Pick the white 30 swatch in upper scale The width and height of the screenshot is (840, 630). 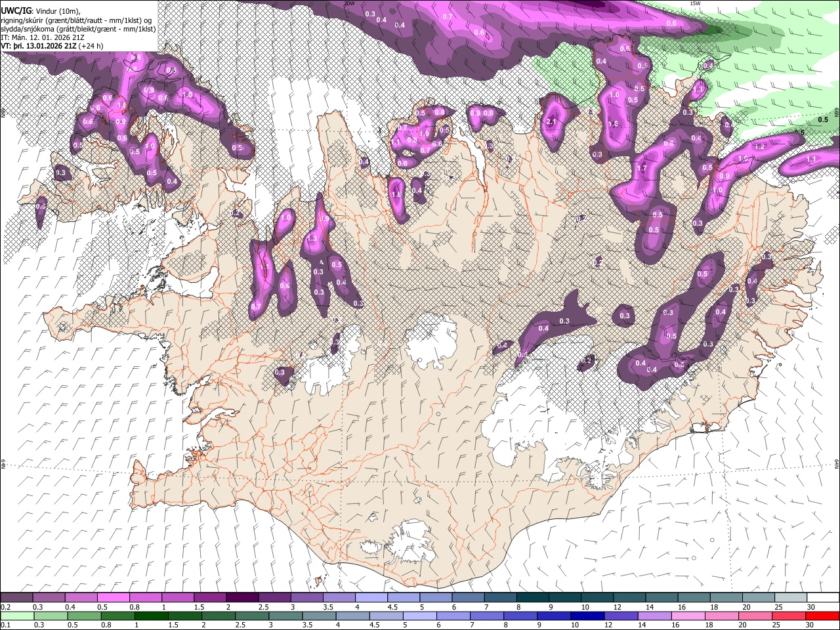coord(823,598)
